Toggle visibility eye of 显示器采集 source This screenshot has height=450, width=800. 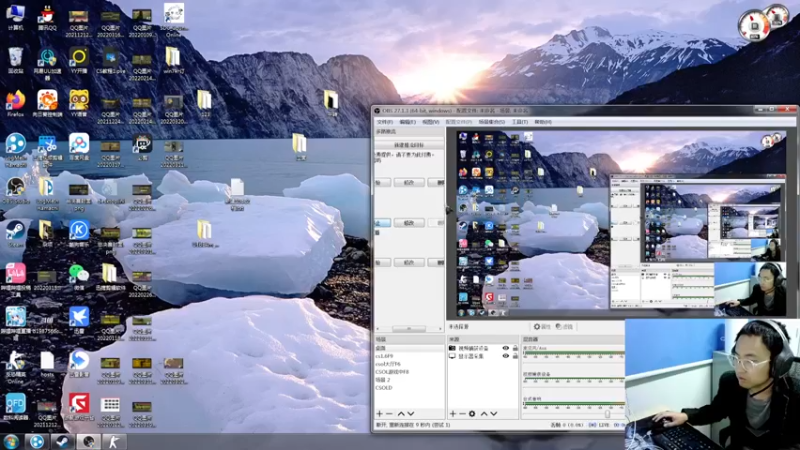tap(505, 356)
